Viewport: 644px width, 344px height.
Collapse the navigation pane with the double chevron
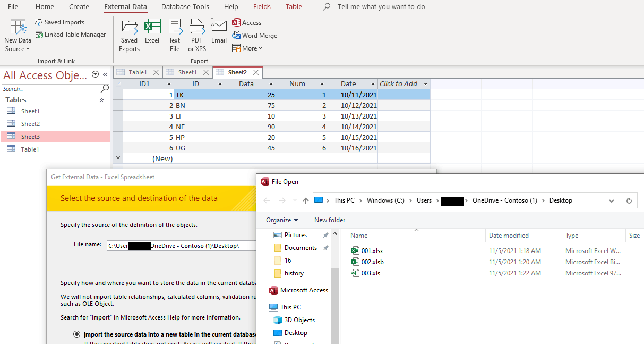[105, 75]
